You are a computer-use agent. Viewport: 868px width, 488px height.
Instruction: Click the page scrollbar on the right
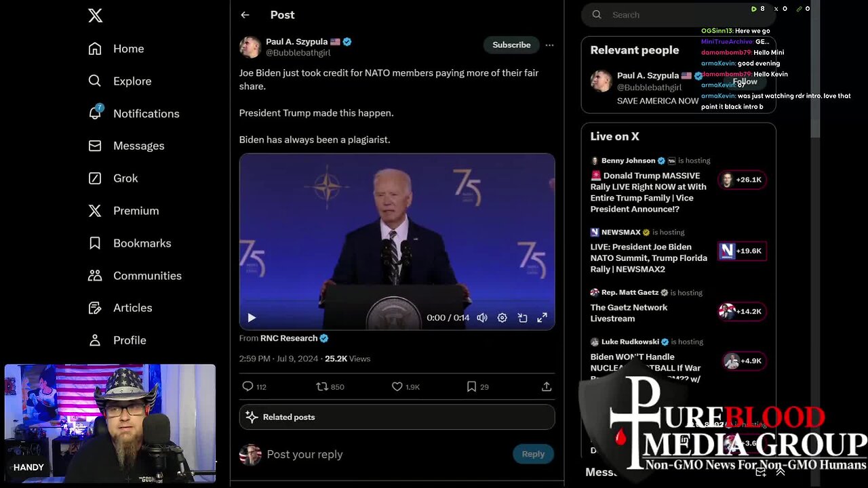click(815, 68)
